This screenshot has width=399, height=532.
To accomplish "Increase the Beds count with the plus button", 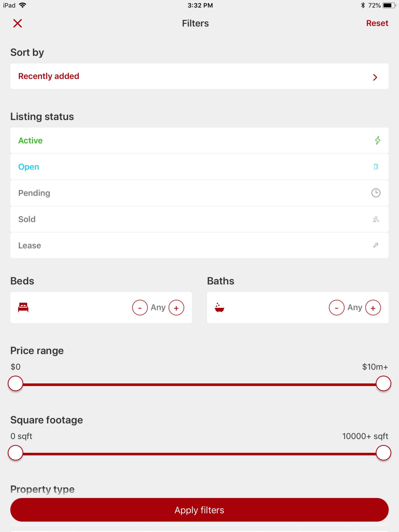I will (176, 308).
